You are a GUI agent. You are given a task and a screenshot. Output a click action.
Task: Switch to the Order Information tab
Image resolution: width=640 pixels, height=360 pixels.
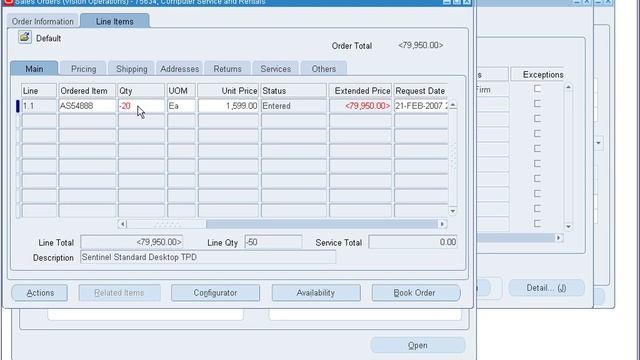click(42, 21)
